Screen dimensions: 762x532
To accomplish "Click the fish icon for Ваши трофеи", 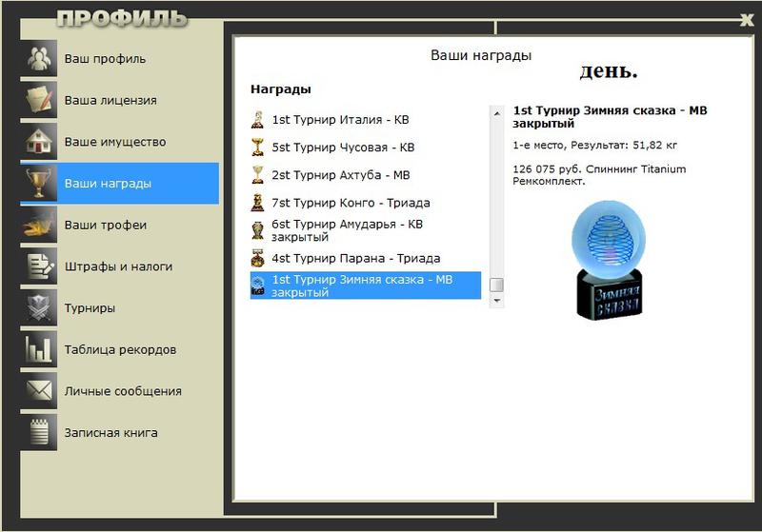I will tap(39, 225).
